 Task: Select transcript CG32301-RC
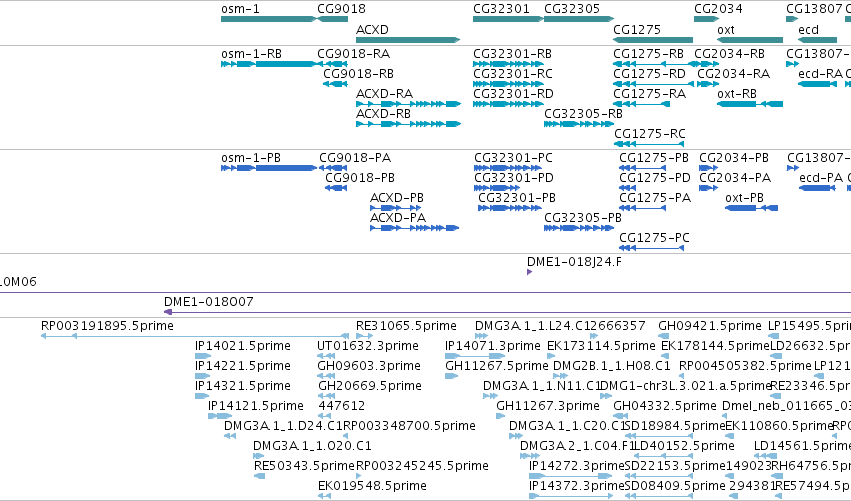click(x=508, y=84)
